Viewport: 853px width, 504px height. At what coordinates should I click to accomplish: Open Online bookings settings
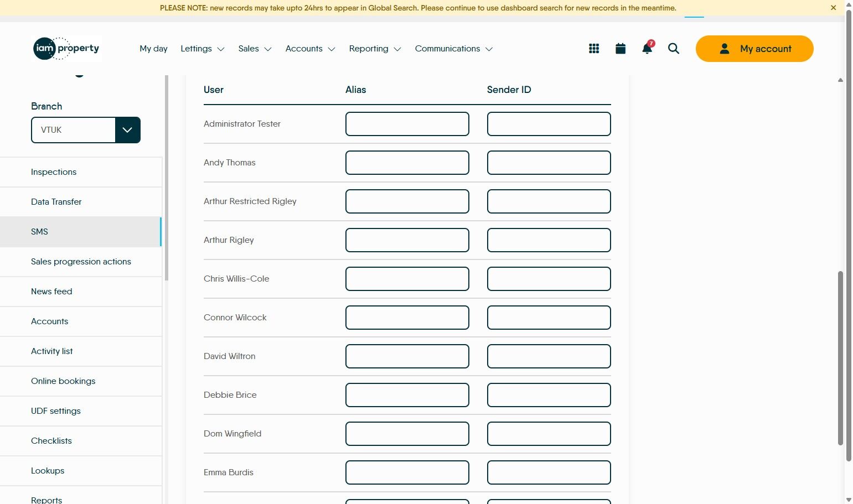(x=81, y=381)
